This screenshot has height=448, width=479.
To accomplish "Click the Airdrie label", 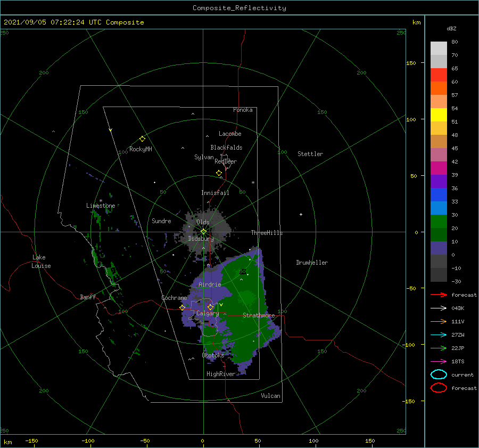I will pos(210,284).
